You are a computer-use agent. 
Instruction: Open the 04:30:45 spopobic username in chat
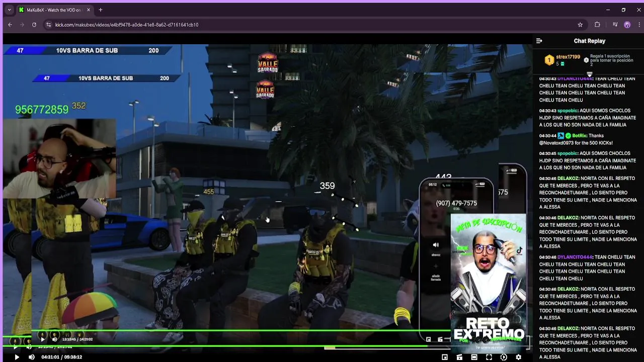(x=568, y=153)
